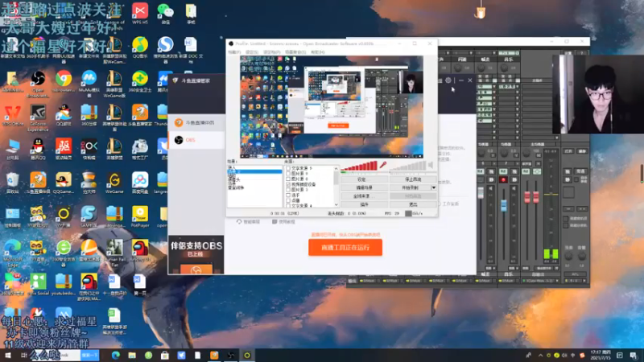Open Open Broadcaster Software desktop icon
This screenshot has width=644, height=362.
click(x=38, y=84)
